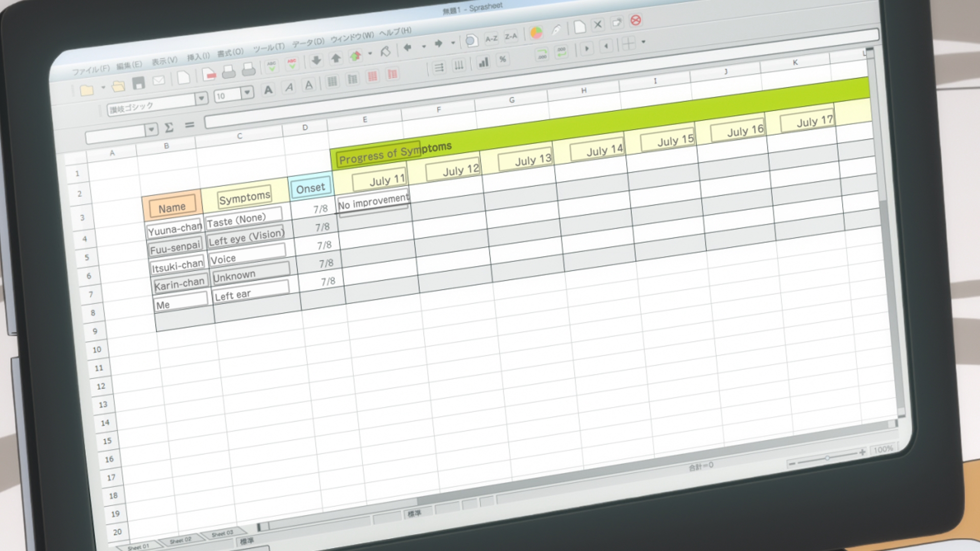Select the Name header cell

coord(172,208)
